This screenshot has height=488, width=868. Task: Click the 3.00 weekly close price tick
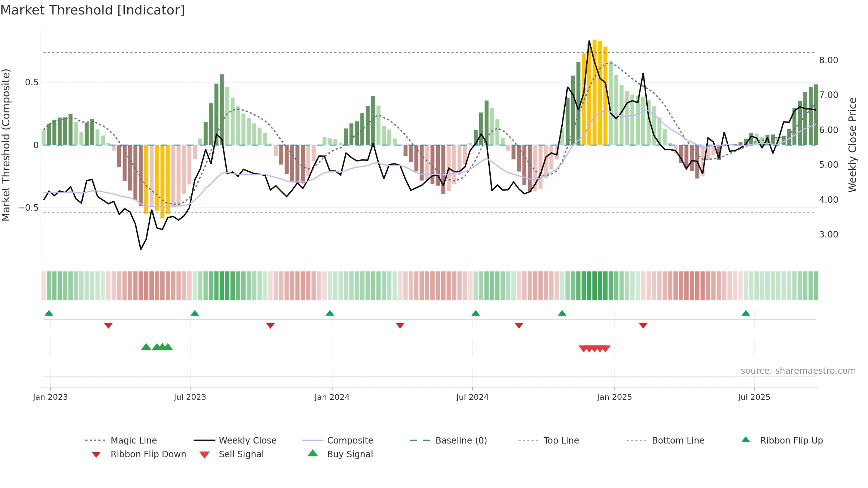829,235
